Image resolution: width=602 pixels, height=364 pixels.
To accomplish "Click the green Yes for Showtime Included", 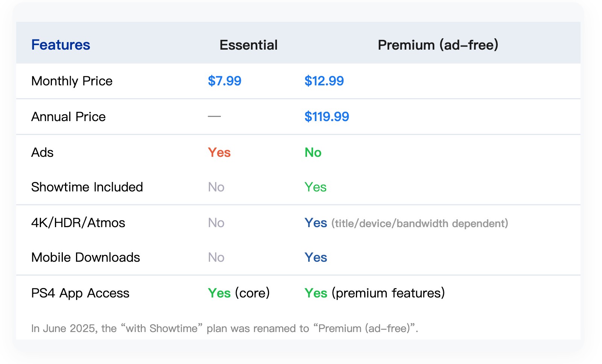I will [315, 187].
